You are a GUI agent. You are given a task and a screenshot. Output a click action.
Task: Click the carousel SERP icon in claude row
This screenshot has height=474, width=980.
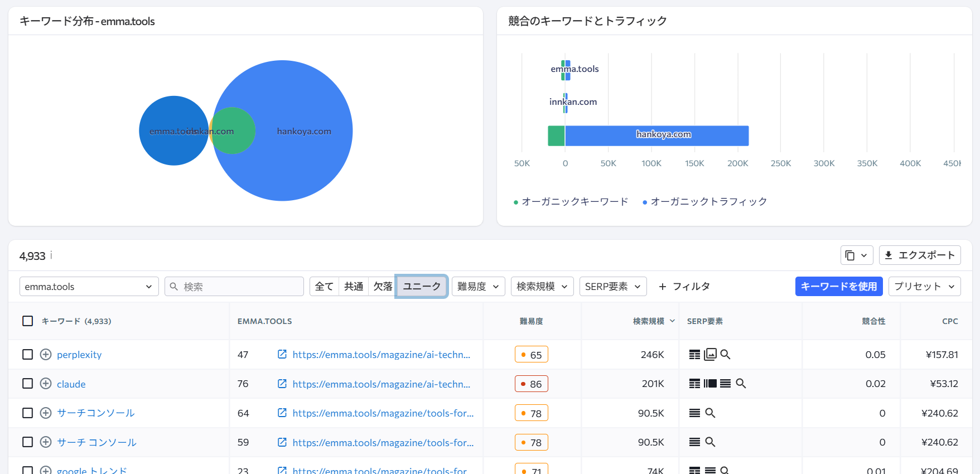[x=710, y=384]
